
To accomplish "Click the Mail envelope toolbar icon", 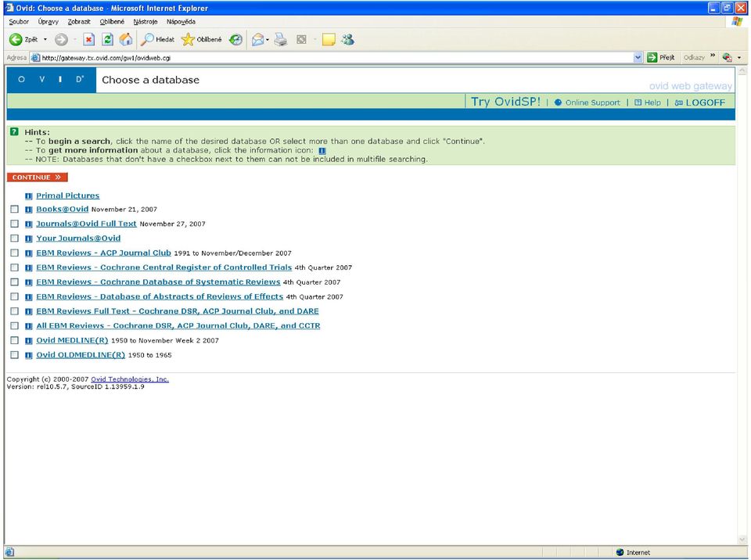I will (257, 40).
